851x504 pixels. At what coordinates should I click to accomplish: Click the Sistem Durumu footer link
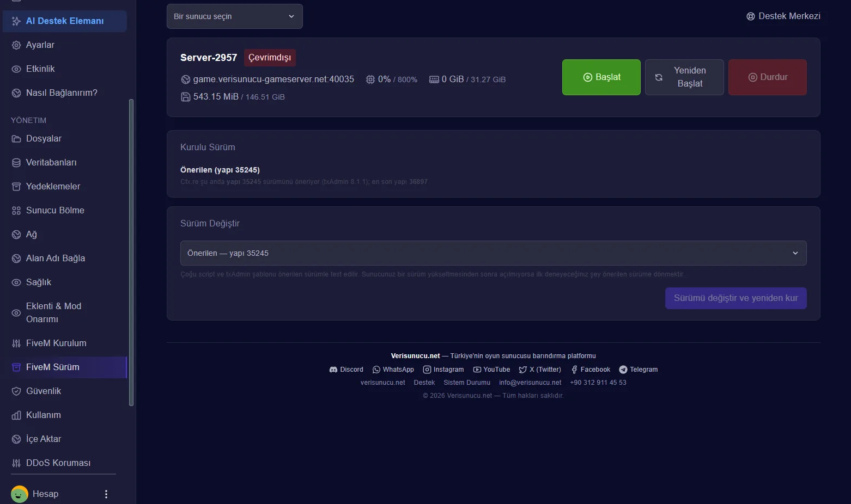click(x=467, y=383)
